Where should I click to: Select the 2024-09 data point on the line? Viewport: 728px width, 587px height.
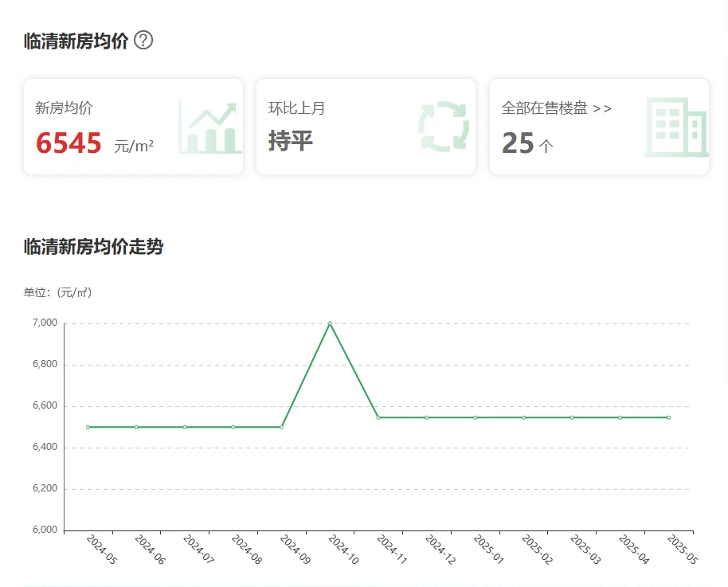pos(281,427)
